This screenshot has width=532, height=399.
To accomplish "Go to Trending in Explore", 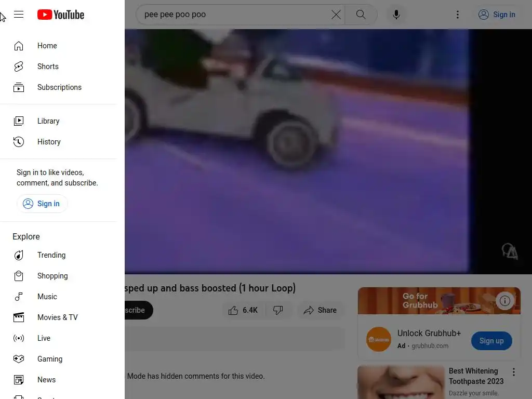I will 58,255.
